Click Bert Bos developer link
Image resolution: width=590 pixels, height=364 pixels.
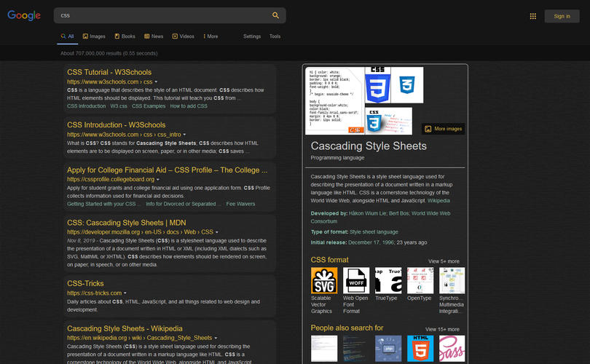pyautogui.click(x=398, y=213)
